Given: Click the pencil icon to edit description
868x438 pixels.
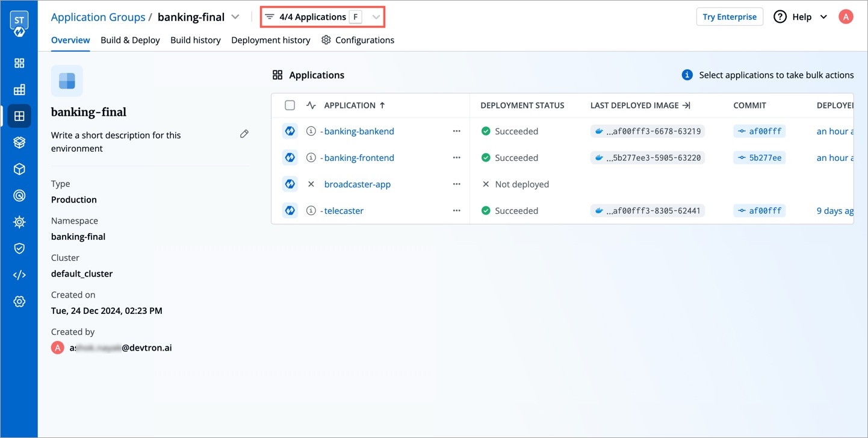Looking at the screenshot, I should (244, 134).
